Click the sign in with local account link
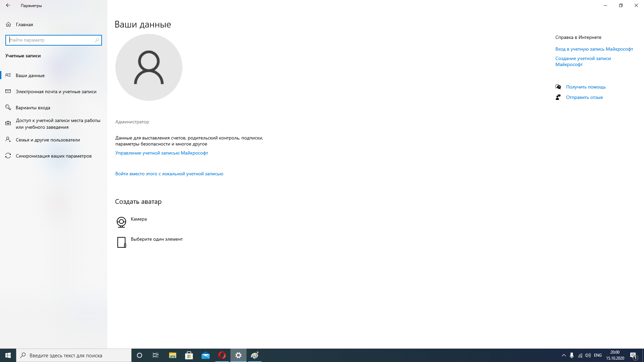Screen dimensions: 644x362 [169, 174]
